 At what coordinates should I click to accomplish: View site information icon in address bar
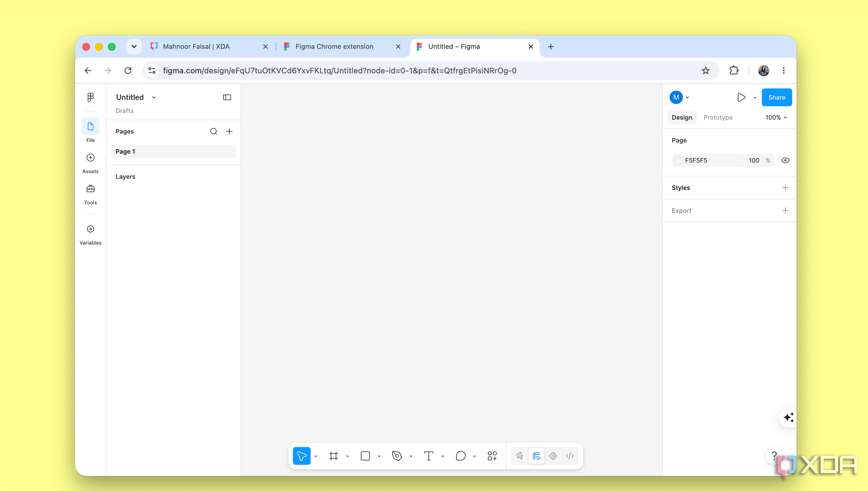pyautogui.click(x=152, y=71)
